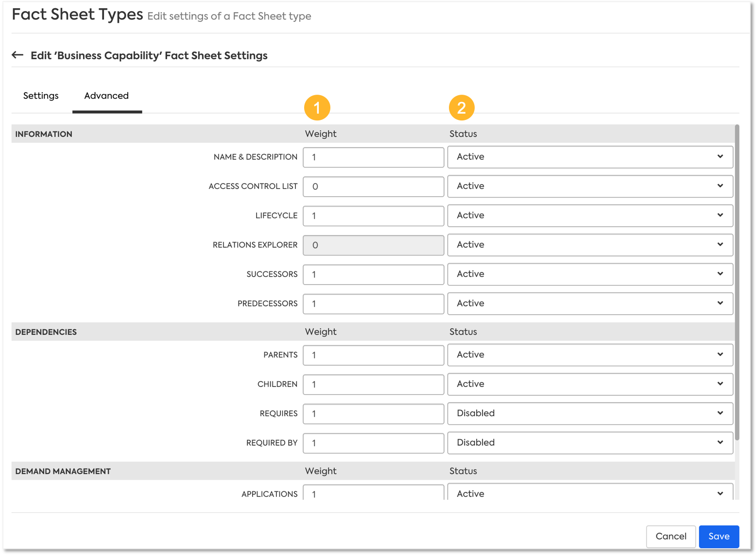Save the Fact Sheet settings
This screenshot has width=756, height=555.
719,536
